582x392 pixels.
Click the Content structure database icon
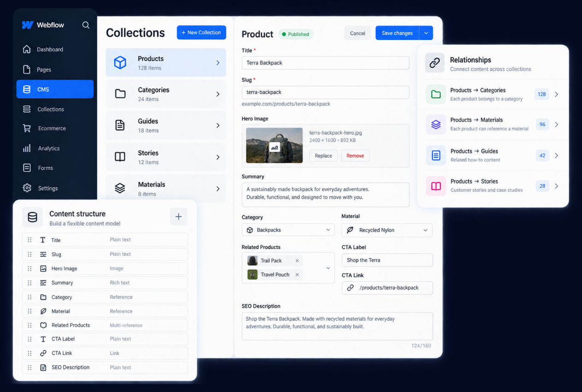tap(32, 217)
